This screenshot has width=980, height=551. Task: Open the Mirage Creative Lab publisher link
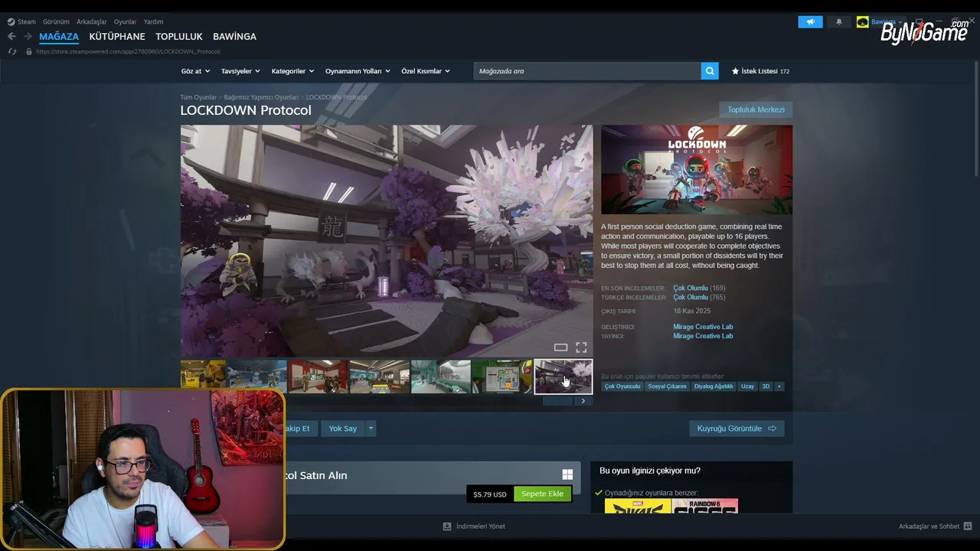[x=703, y=336]
